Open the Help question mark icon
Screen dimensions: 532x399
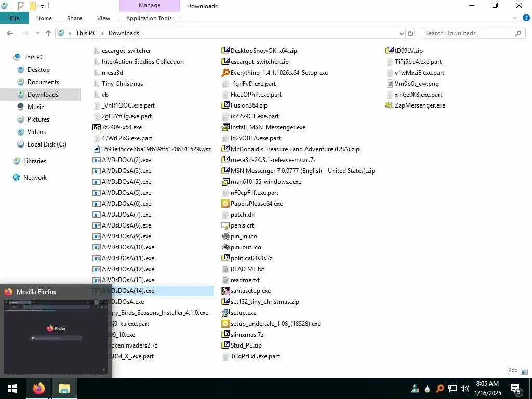(x=526, y=18)
